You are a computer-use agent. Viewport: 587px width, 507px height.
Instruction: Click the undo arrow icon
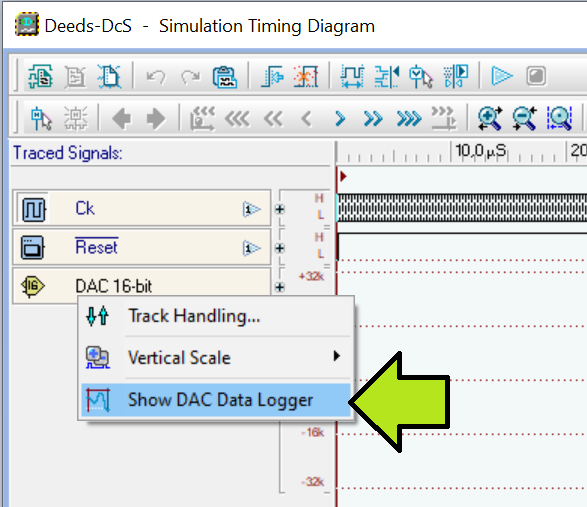coord(156,77)
